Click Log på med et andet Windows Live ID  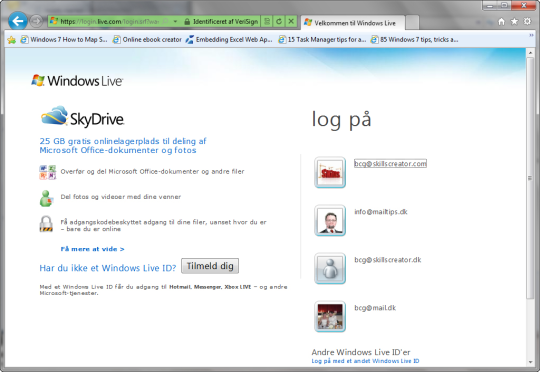365,361
